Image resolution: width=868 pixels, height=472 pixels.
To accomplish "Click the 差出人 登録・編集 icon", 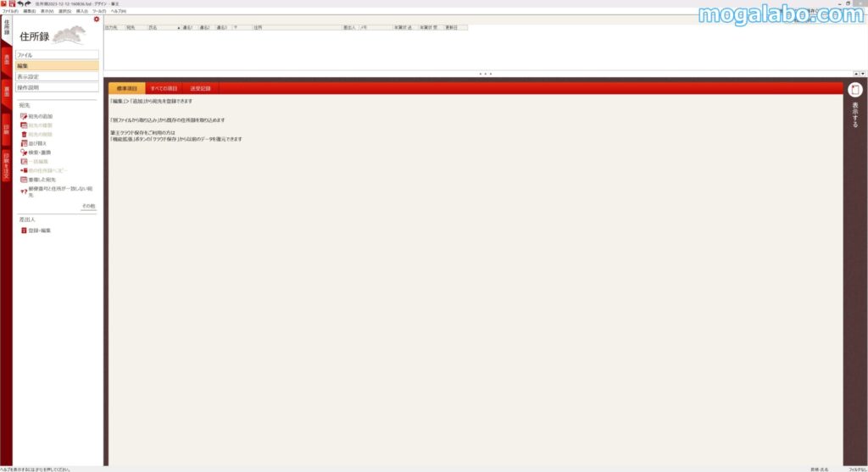I will coord(24,230).
